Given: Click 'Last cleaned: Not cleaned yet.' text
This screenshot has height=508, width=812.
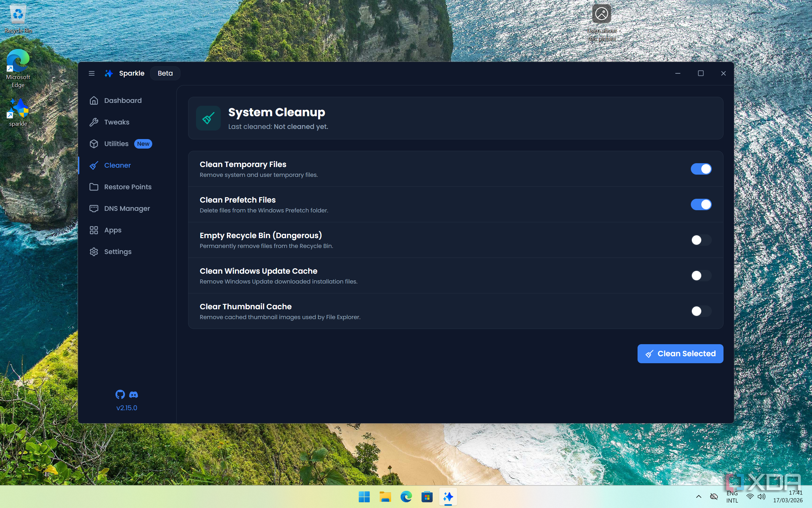Looking at the screenshot, I should pos(278,127).
